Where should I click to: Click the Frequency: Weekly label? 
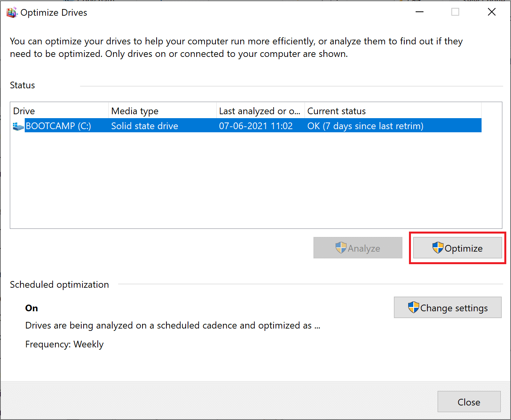(64, 344)
